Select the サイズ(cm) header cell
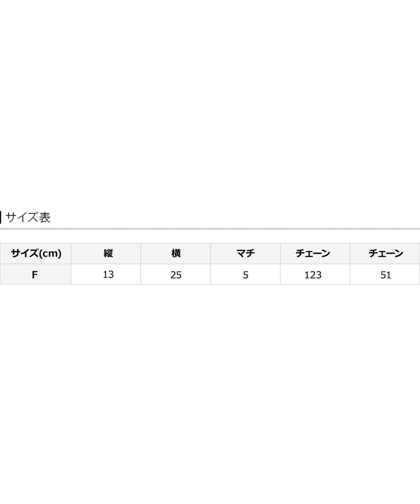This screenshot has height=504, width=420. click(x=36, y=253)
